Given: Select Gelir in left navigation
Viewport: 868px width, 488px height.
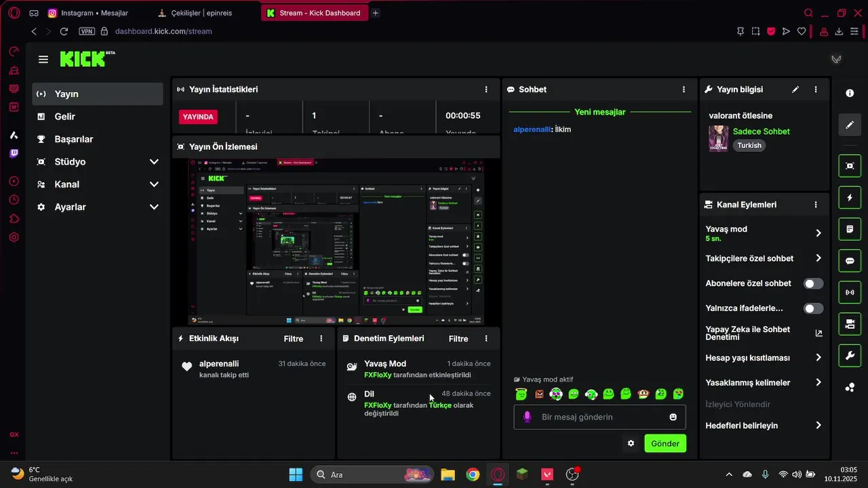Looking at the screenshot, I should pos(98,117).
